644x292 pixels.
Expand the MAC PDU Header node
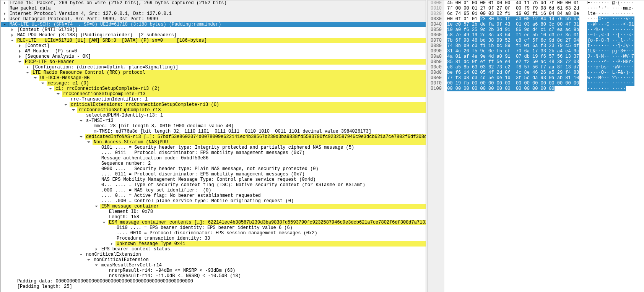click(x=12, y=35)
